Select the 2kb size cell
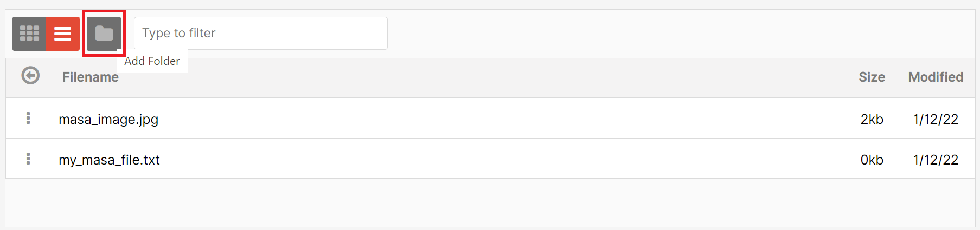The width and height of the screenshot is (980, 230). (x=872, y=119)
